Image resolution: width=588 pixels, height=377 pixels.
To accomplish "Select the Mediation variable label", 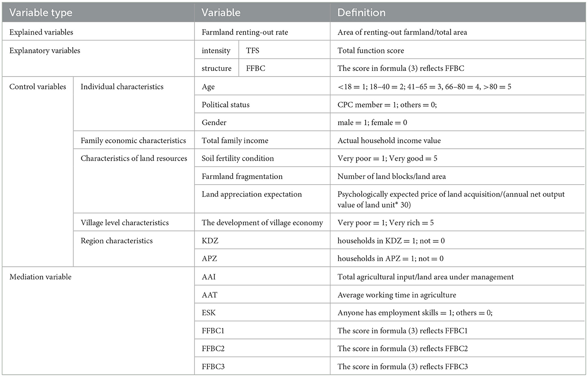I will [41, 277].
